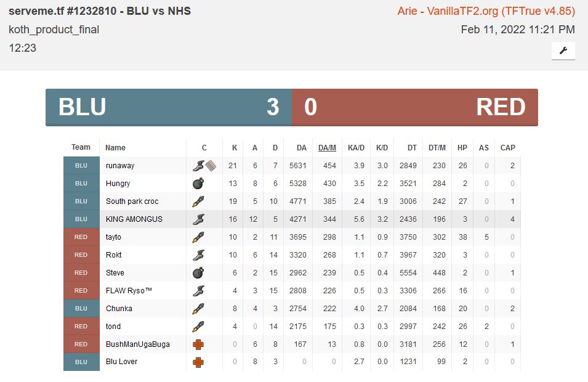Click the map name koth_product_final
Image resolution: width=588 pixels, height=382 pixels.
pyautogui.click(x=54, y=30)
